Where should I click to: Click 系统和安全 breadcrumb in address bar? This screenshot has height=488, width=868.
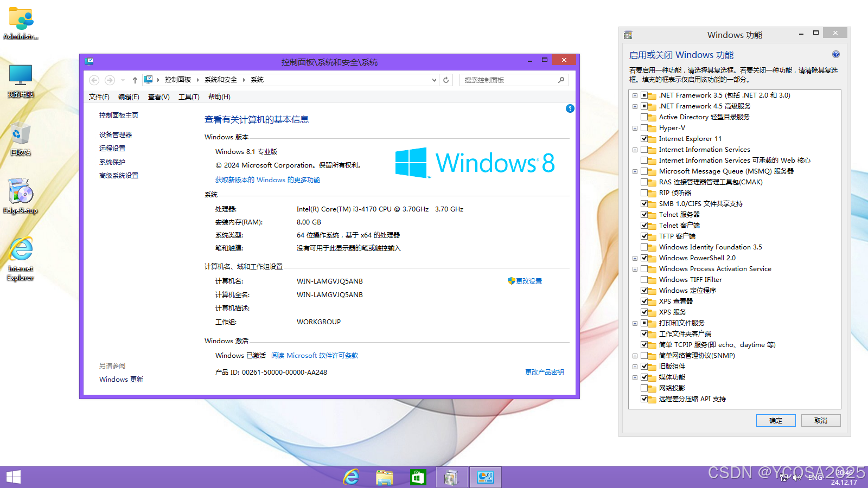pyautogui.click(x=221, y=80)
